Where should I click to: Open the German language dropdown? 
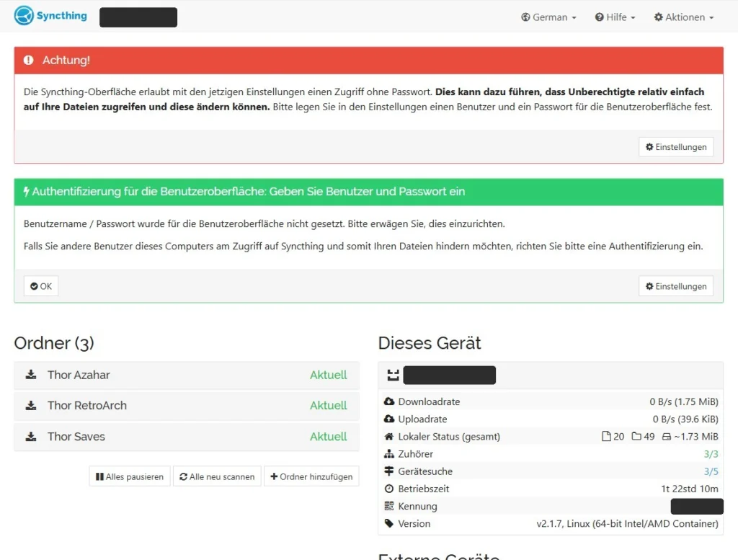548,17
